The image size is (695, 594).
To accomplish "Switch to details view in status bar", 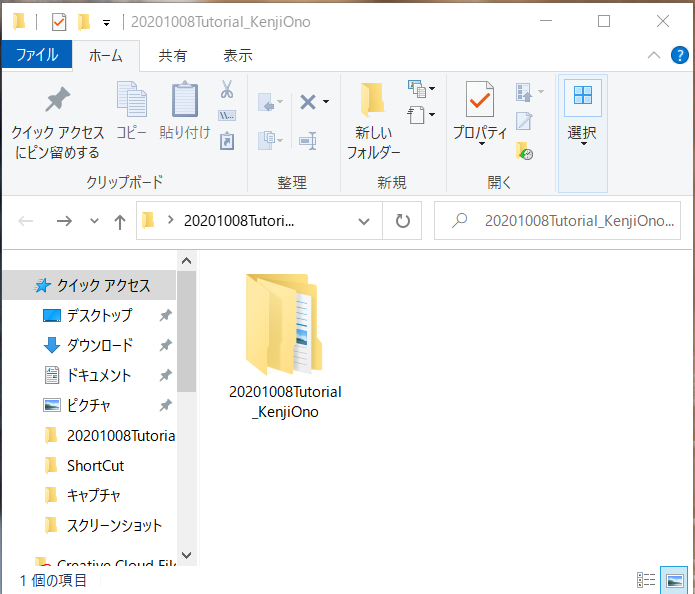I will click(646, 580).
